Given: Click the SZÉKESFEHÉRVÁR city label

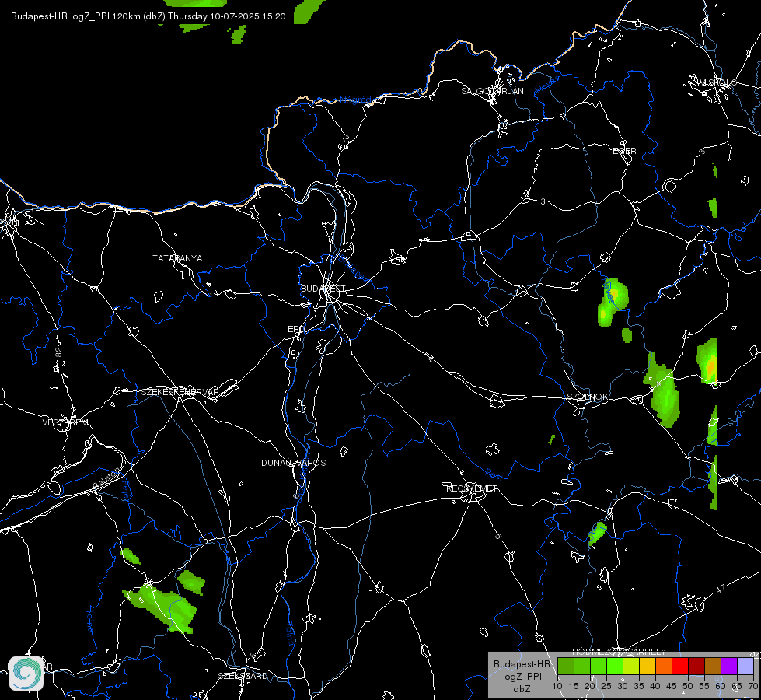Looking at the screenshot, I should click(x=180, y=392).
